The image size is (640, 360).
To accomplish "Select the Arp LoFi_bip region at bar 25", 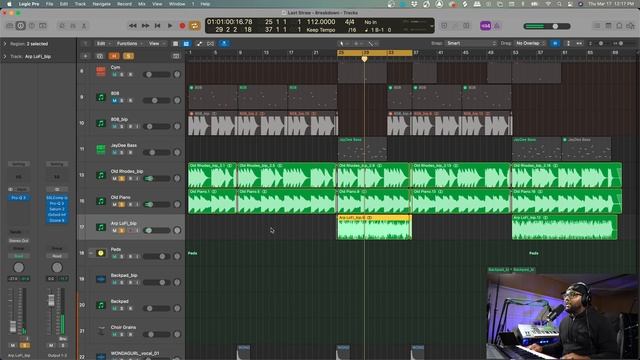I will coord(374,227).
